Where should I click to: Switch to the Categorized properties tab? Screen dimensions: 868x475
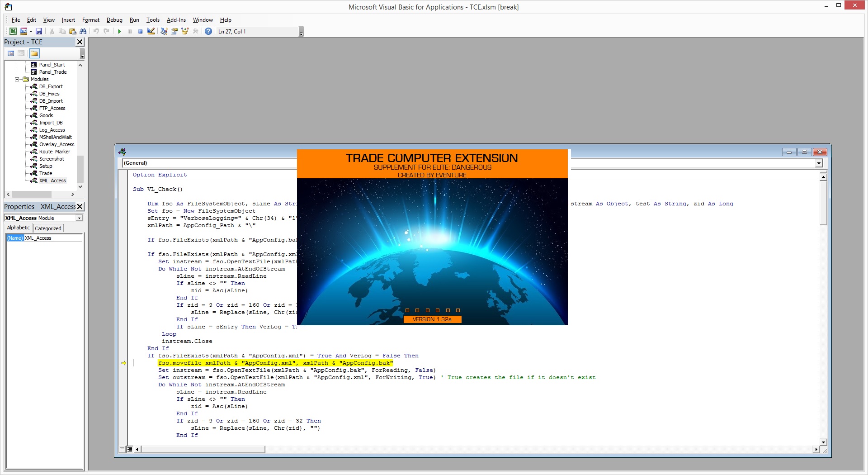pos(48,228)
